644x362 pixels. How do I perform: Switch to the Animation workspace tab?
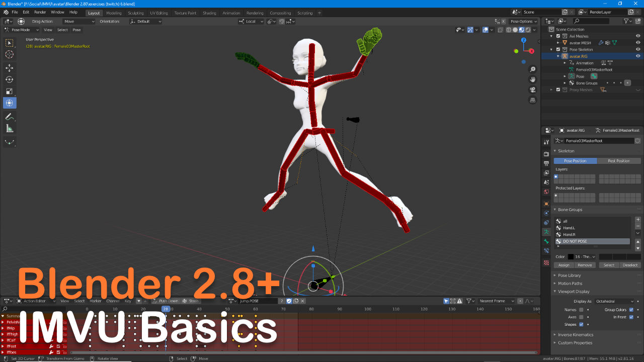point(231,13)
